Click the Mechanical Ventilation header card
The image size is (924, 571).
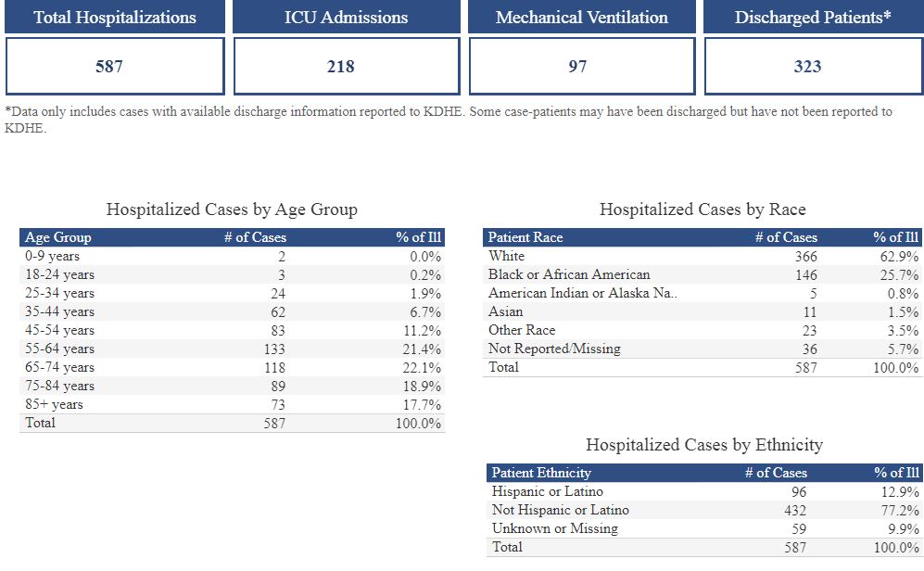581,18
